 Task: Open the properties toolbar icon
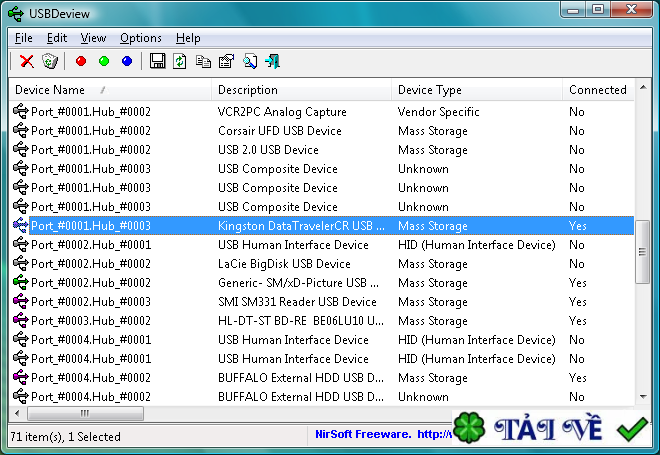coord(226,62)
